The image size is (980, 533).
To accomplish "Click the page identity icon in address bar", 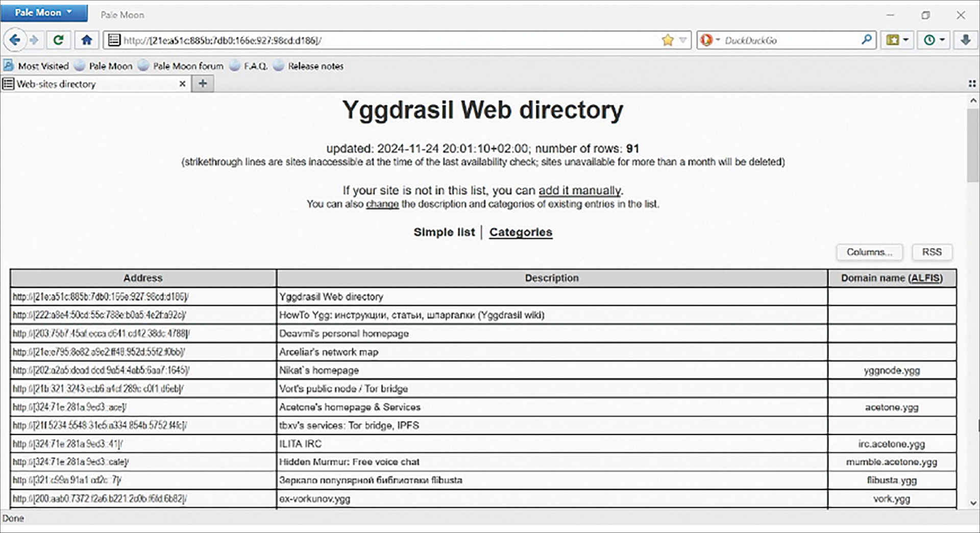I will [x=114, y=40].
